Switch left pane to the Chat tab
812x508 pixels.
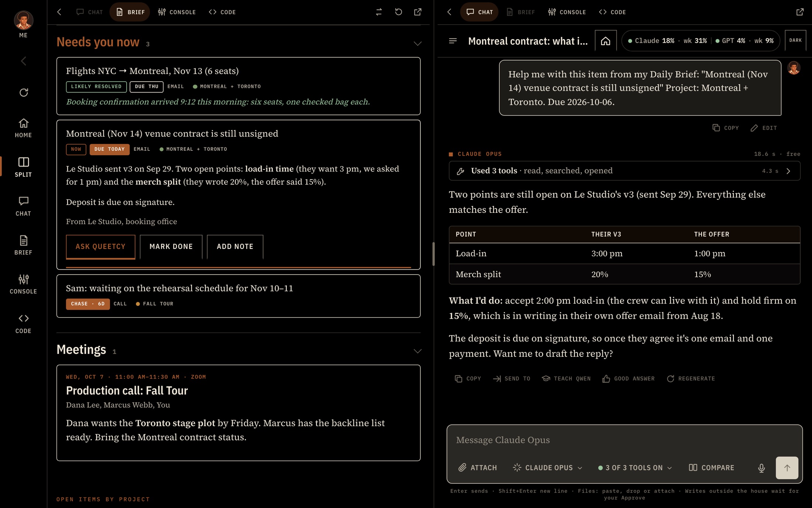[x=90, y=12]
